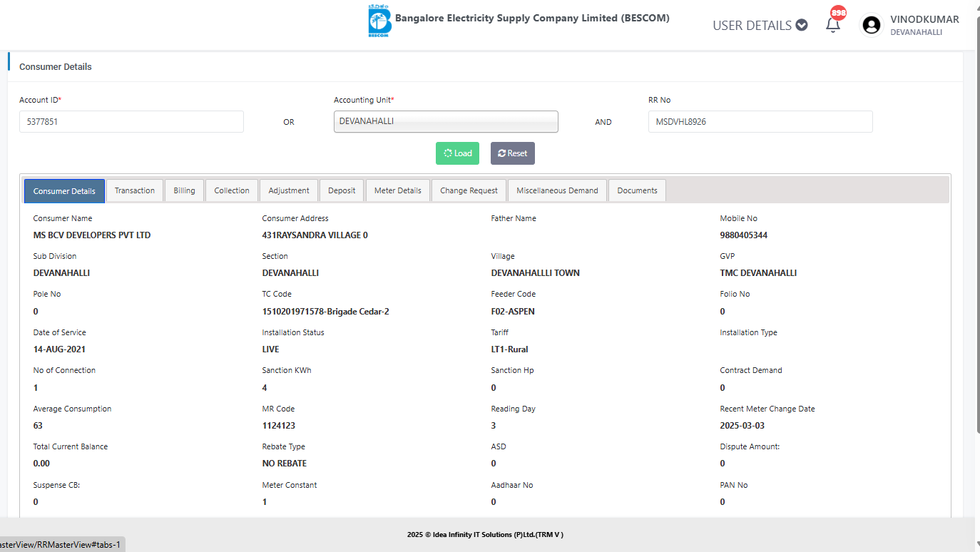Click address 431RAYSANDRA VILLAGE 0
The image size is (980, 552).
tap(315, 235)
